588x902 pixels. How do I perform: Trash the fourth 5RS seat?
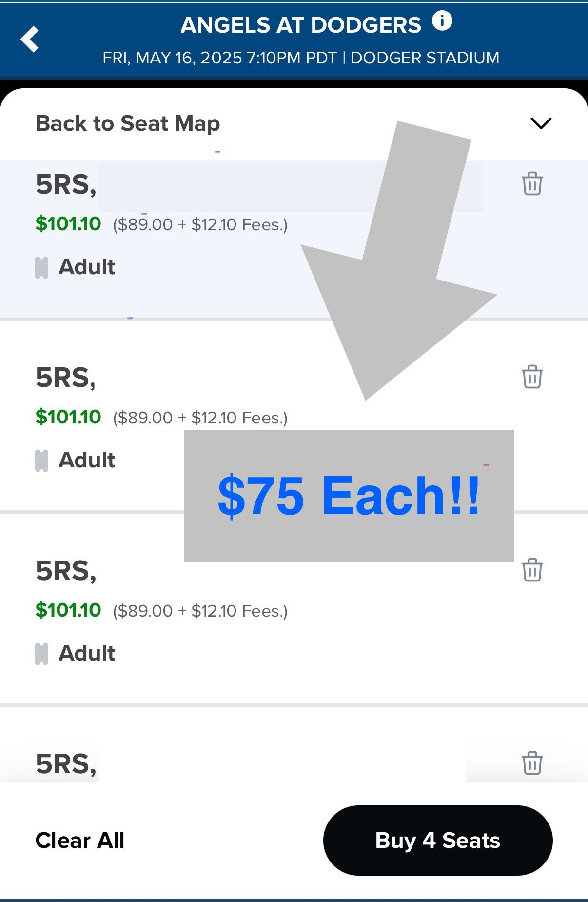532,763
